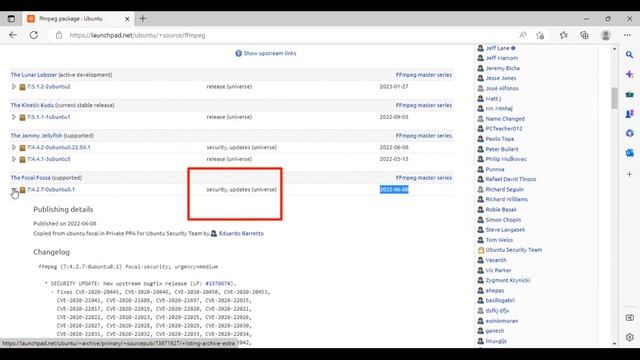Click the sidebar hide panel icon
640x360 pixels.
(629, 318)
